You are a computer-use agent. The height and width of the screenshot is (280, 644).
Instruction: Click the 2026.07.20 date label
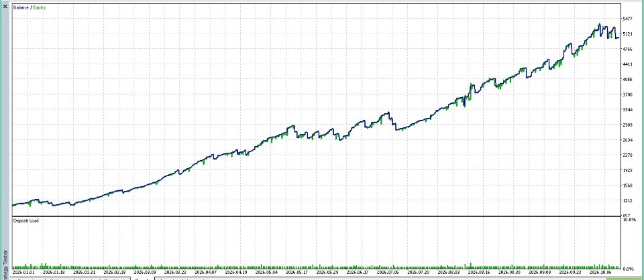point(418,272)
